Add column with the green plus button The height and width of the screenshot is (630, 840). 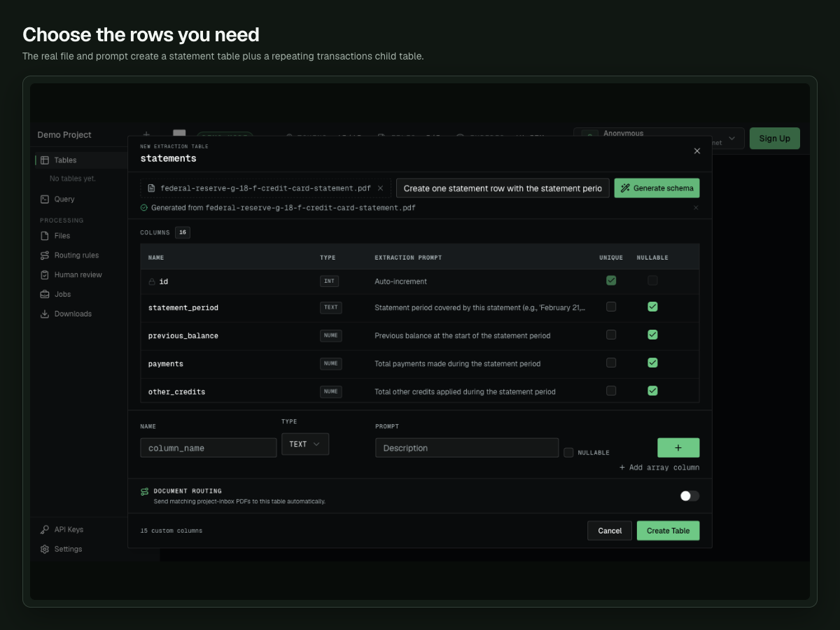coord(678,448)
